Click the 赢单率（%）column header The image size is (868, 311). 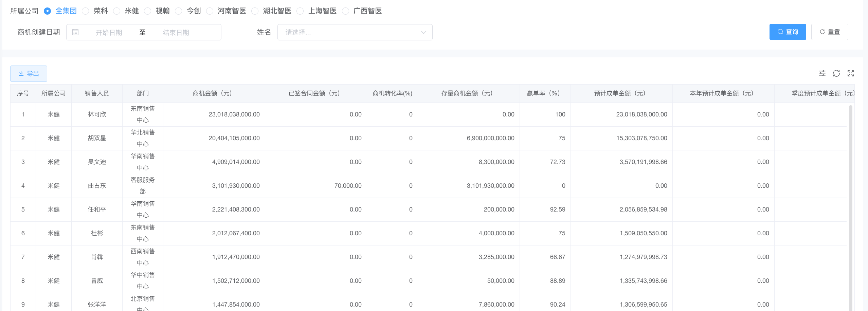[x=543, y=93]
